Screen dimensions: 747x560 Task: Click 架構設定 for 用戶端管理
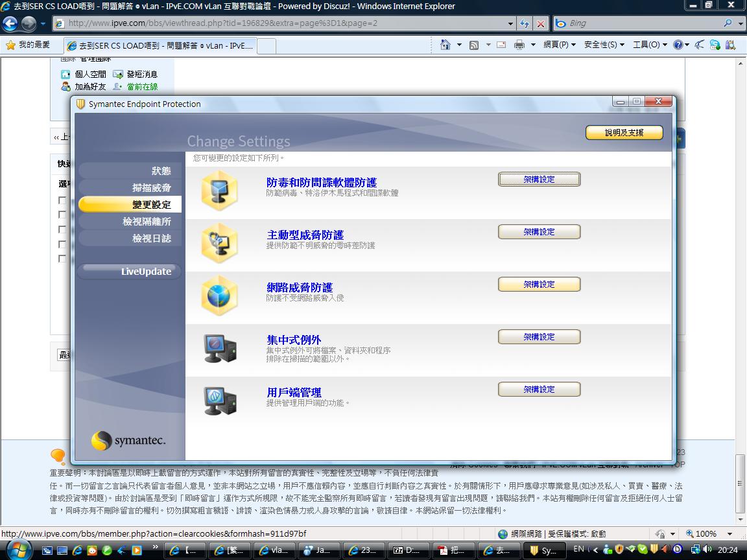coord(539,389)
